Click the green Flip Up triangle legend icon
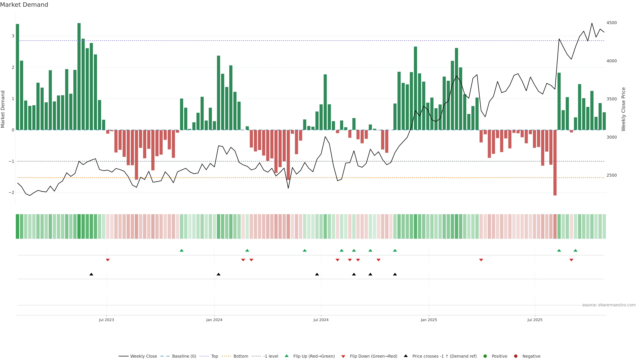This screenshot has height=362, width=644. pos(287,356)
